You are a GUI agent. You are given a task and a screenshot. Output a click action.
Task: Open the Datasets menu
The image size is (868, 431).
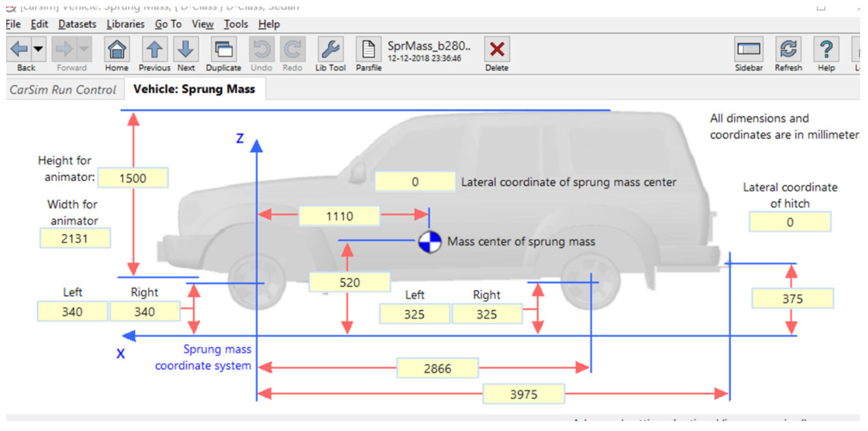click(x=77, y=24)
